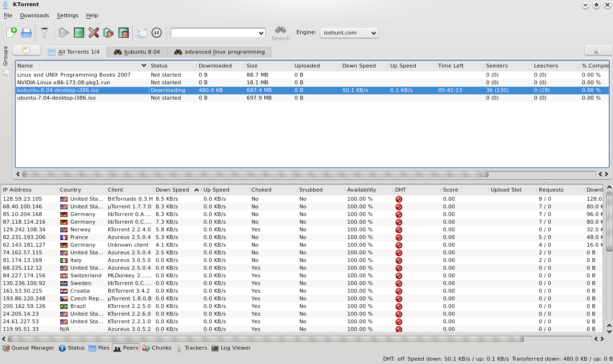Open the search history dropdown arrow

pos(261,33)
